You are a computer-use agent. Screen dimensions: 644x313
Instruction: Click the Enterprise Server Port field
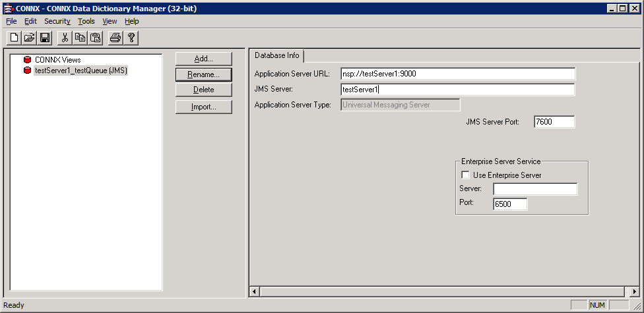tap(510, 204)
